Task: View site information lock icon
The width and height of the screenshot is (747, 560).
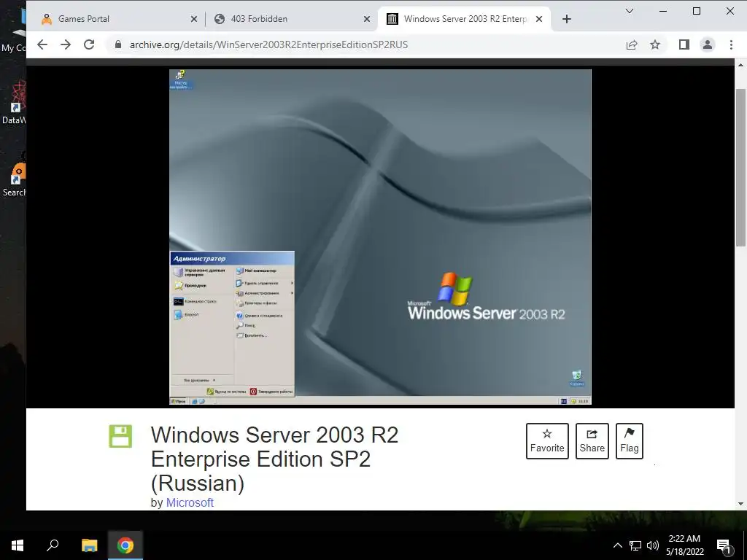Action: [x=118, y=44]
